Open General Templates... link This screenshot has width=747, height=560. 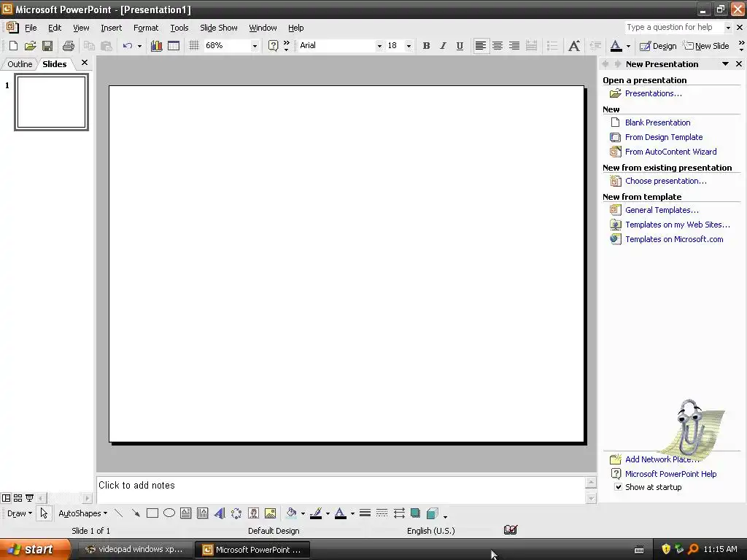point(662,210)
